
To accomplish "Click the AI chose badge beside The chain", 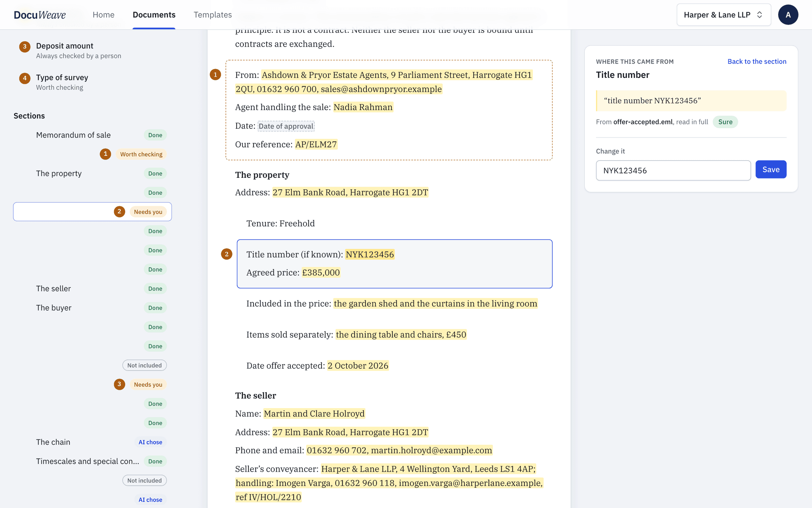I will [x=150, y=442].
